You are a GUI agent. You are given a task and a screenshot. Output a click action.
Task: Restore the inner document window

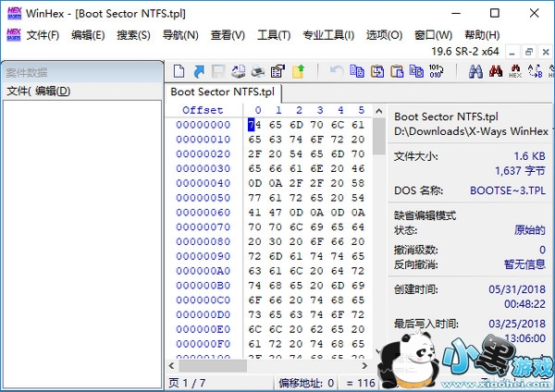529,52
